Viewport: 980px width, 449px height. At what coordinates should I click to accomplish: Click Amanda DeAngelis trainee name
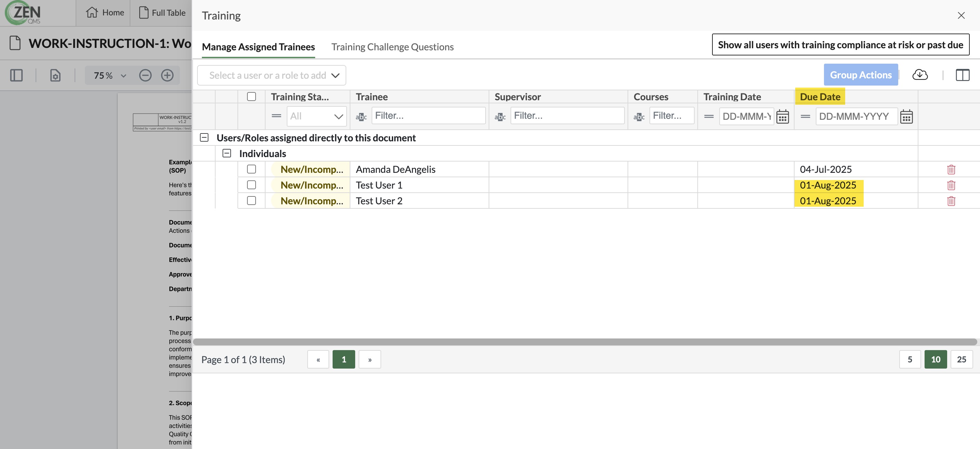tap(395, 169)
